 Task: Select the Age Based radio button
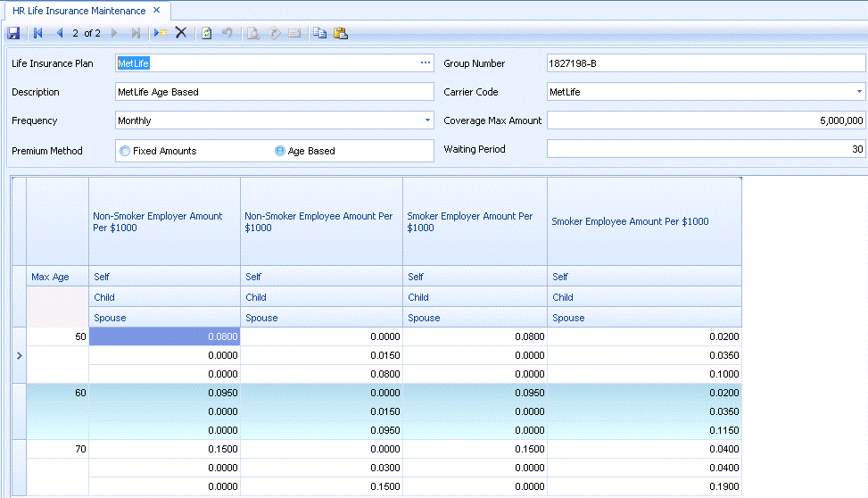click(x=280, y=152)
